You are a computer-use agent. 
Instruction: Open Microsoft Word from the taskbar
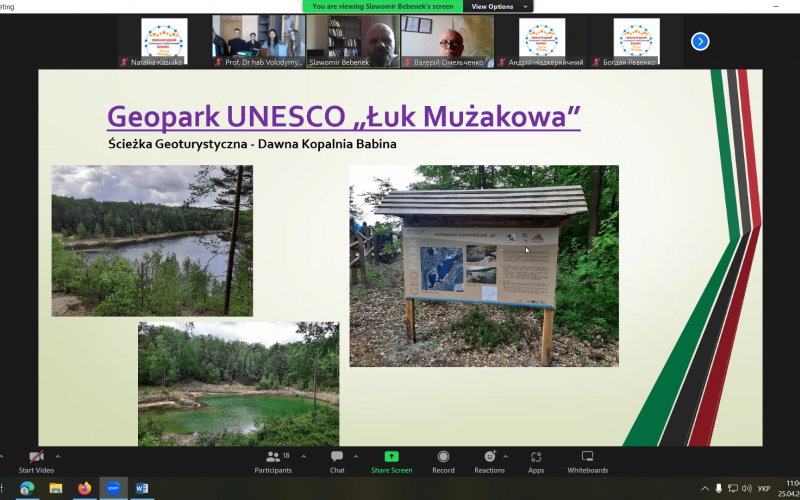pyautogui.click(x=142, y=488)
